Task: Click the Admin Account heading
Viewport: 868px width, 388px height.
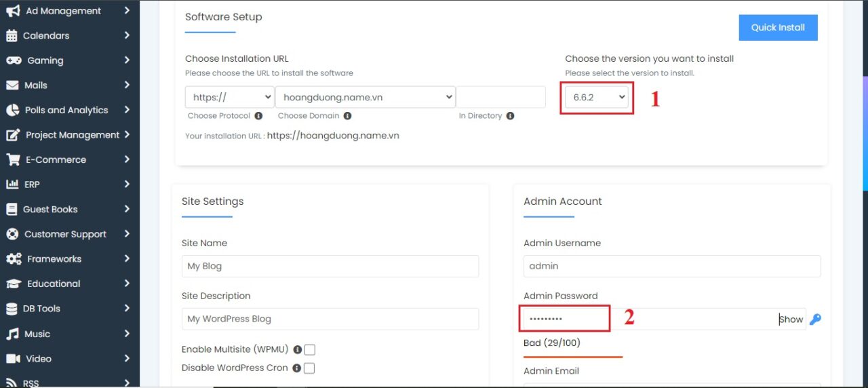Action: tap(563, 201)
